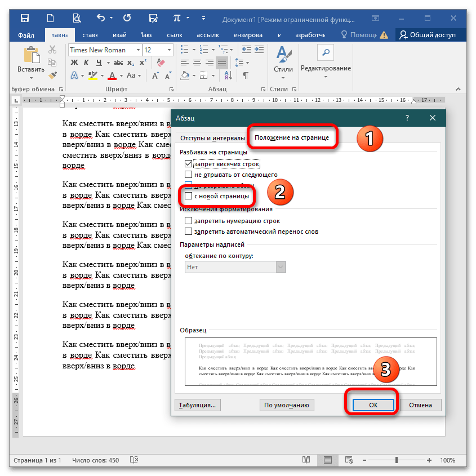Click the word count 'Число слов: 450'
Image resolution: width=476 pixels, height=476 pixels.
[x=96, y=460]
